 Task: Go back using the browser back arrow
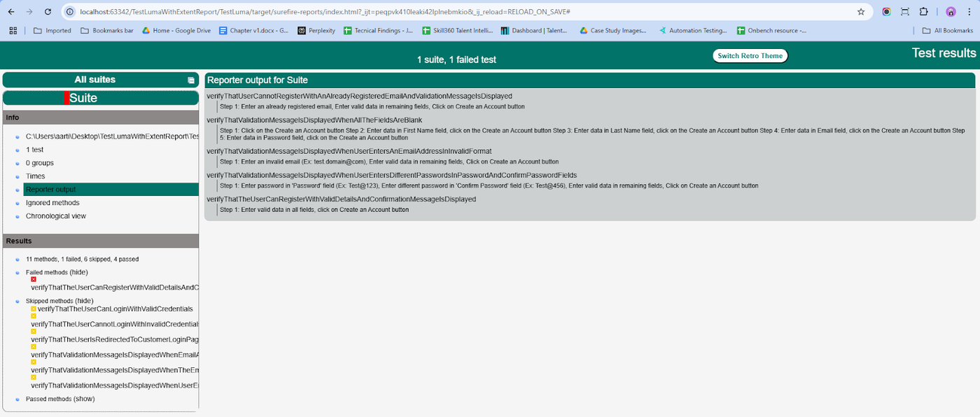click(x=11, y=12)
